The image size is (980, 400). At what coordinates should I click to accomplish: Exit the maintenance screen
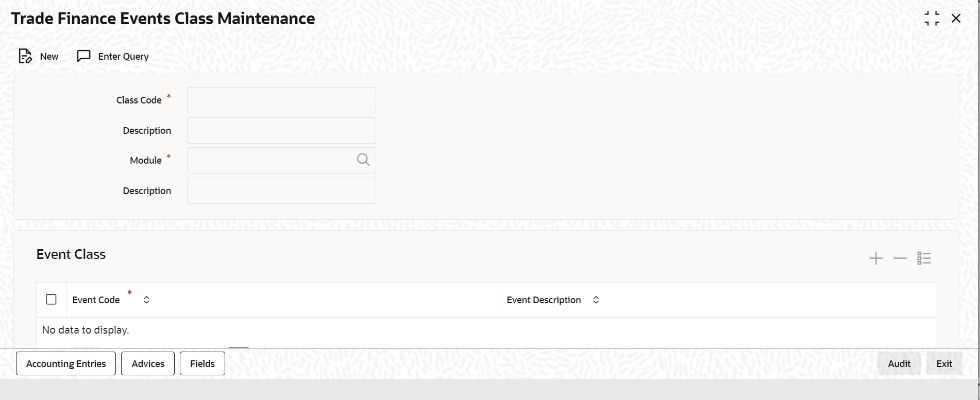coord(944,363)
